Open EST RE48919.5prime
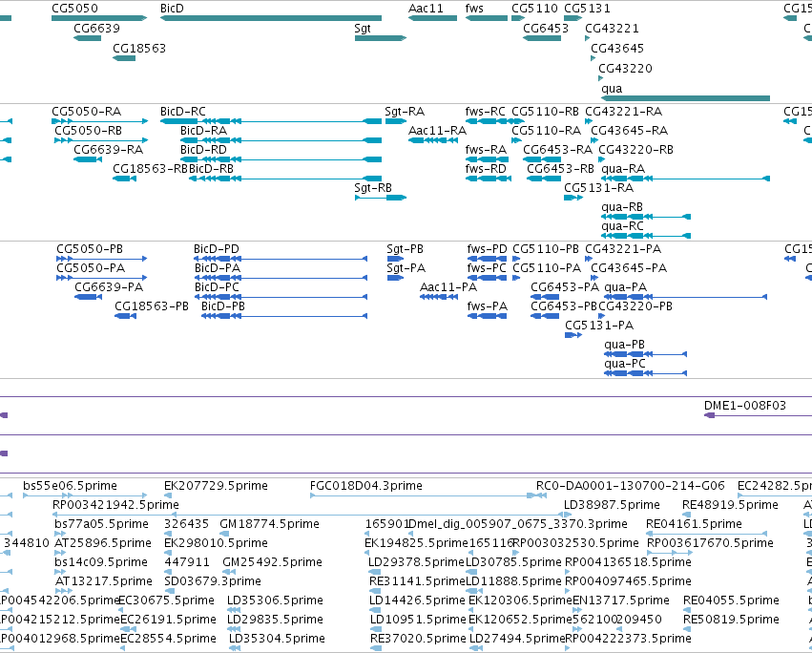812x653 pixels. (730, 505)
